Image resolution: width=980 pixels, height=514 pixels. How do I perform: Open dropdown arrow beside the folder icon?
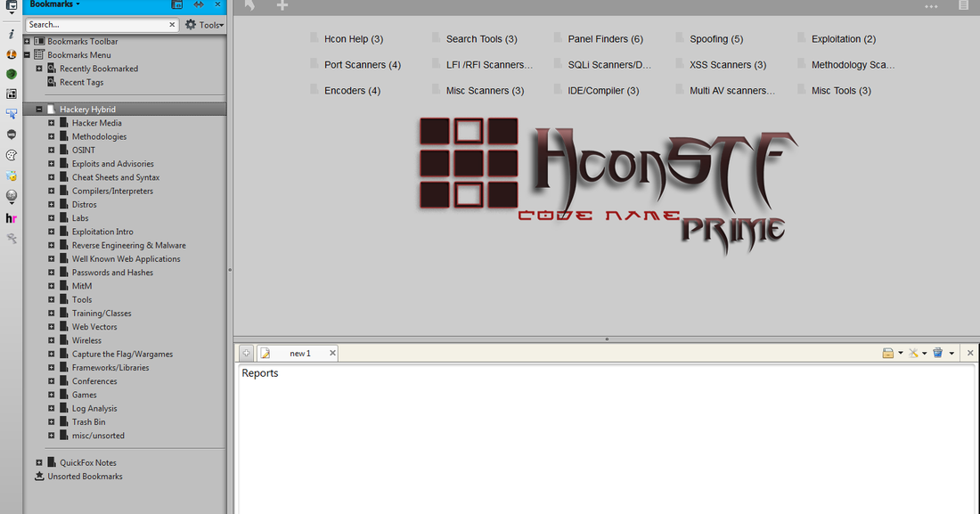[x=901, y=354]
